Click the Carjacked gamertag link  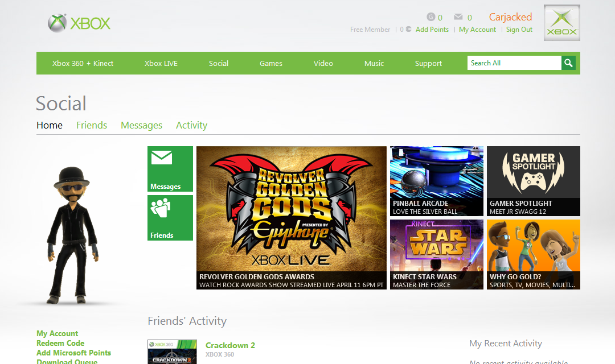coord(510,17)
